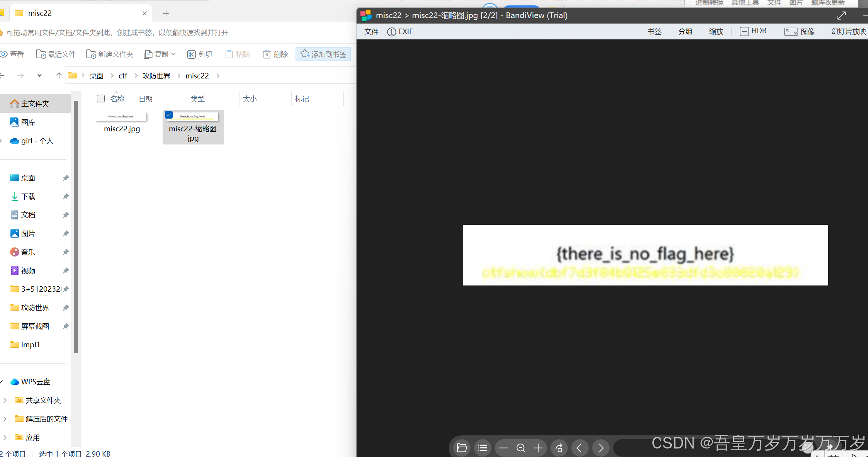Open a folder in BandiView bottom toolbar
Screen dimensions: 868x457
(x=462, y=447)
